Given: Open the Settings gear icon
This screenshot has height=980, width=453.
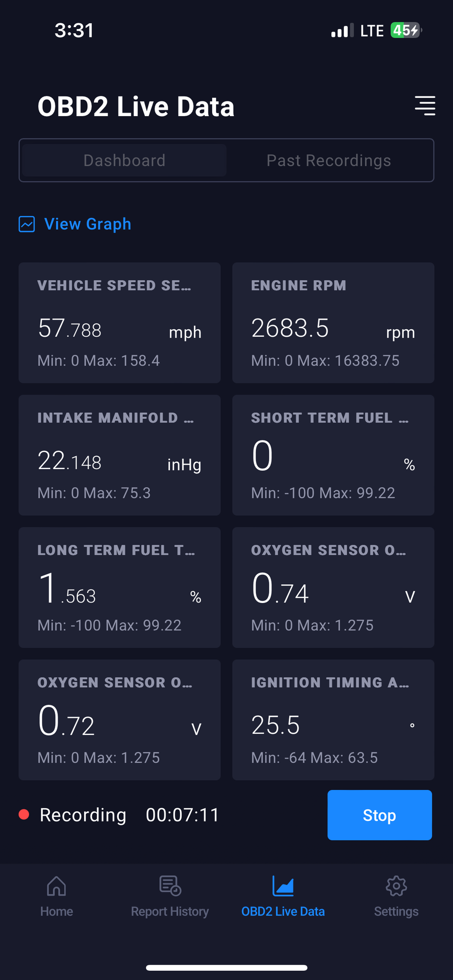Looking at the screenshot, I should coord(396,886).
